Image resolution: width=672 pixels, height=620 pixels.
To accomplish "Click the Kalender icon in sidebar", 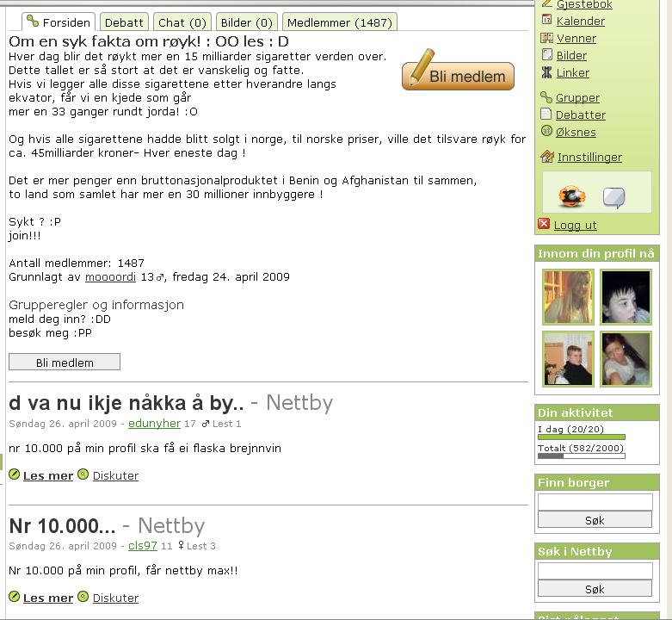I will (x=546, y=20).
